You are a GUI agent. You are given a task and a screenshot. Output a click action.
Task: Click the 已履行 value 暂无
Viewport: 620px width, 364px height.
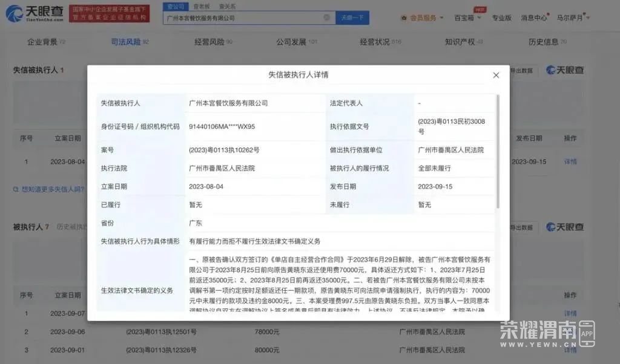click(196, 205)
